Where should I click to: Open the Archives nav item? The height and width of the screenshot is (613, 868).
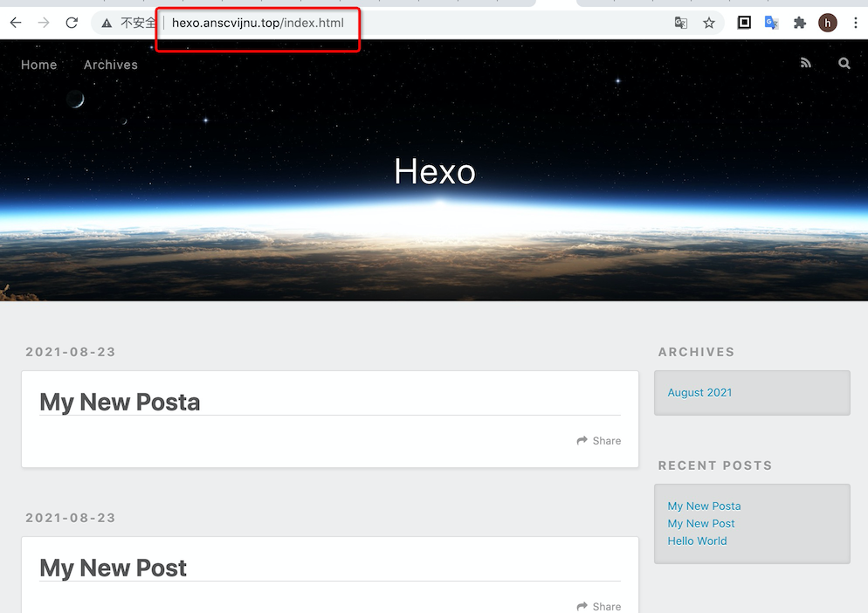(x=111, y=65)
